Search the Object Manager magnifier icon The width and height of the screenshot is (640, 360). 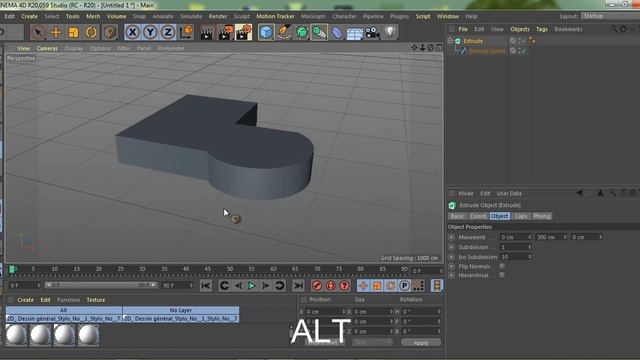coord(614,29)
